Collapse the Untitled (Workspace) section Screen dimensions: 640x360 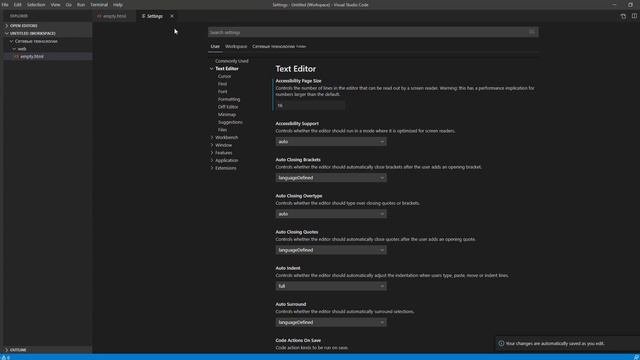coord(48,33)
